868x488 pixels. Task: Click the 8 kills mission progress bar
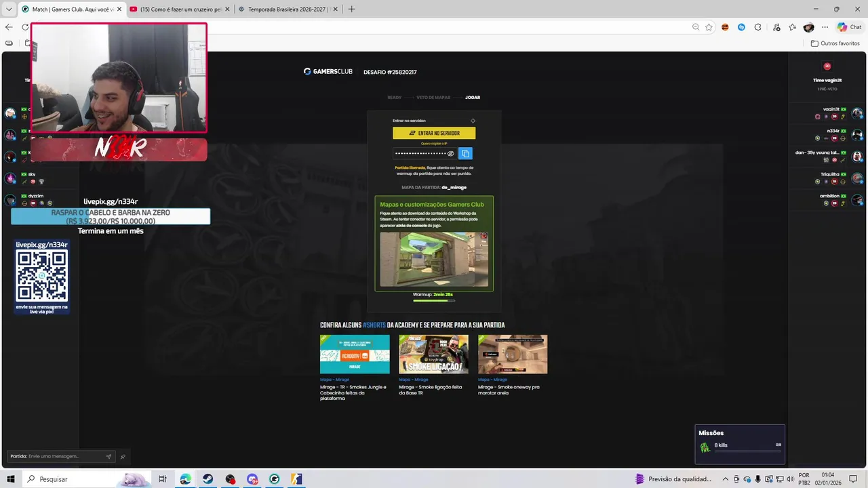pos(747,451)
